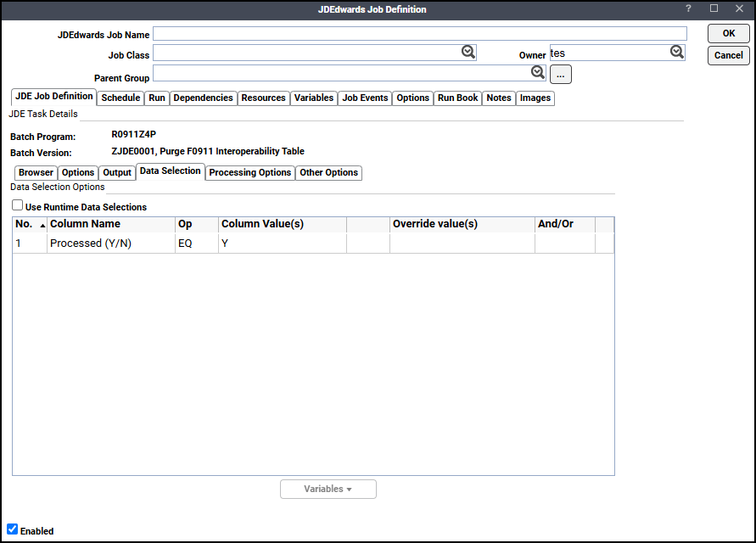Screen dimensions: 756x543
Task: Maximize the JDEdwards Job Definition window
Action: point(714,8)
